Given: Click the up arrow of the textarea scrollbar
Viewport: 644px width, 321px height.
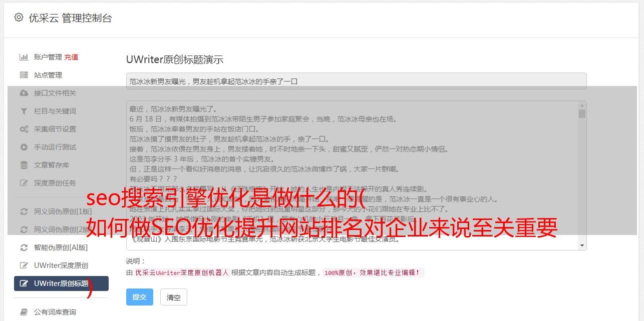Looking at the screenshot, I should (x=582, y=105).
